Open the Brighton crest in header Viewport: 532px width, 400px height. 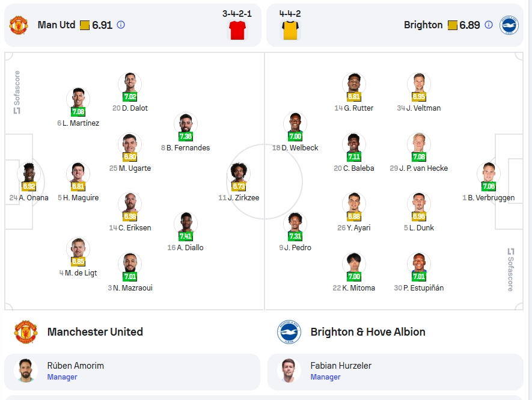click(509, 25)
